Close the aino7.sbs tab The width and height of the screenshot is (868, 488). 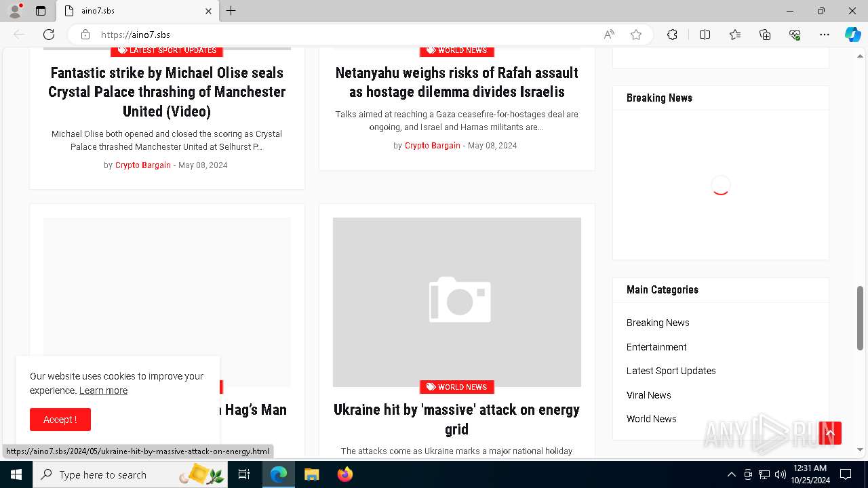209,11
